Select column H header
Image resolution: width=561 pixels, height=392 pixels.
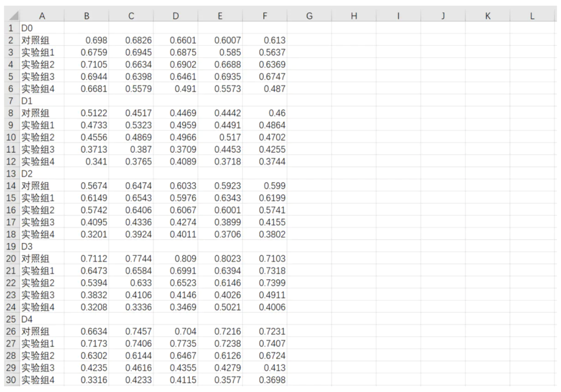click(x=354, y=16)
